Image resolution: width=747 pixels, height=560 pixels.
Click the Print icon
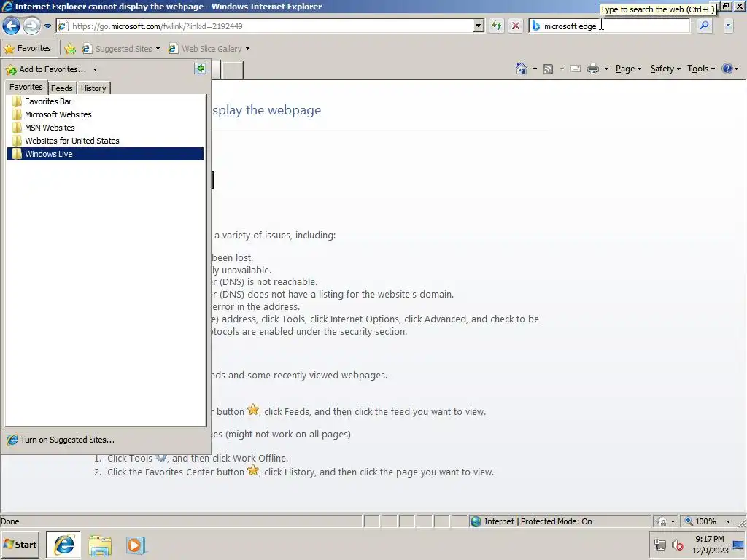pyautogui.click(x=592, y=69)
